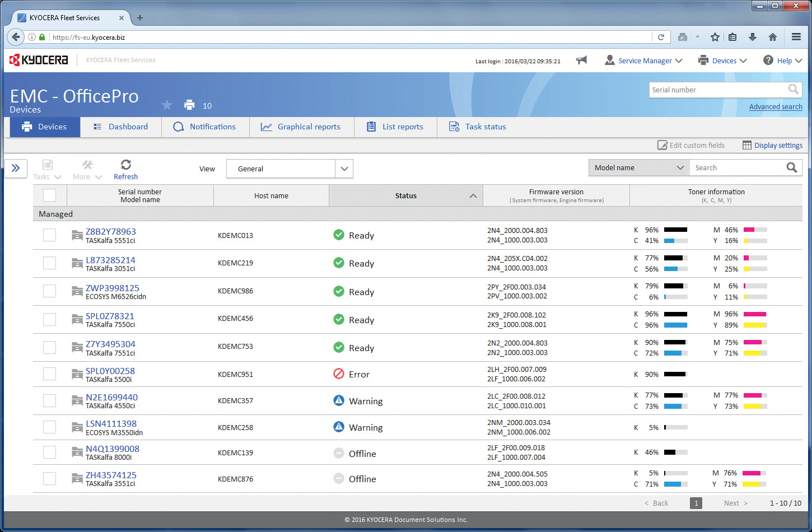Mark EMC - OfficePro as favorite star
The width and height of the screenshot is (812, 532).
(167, 105)
